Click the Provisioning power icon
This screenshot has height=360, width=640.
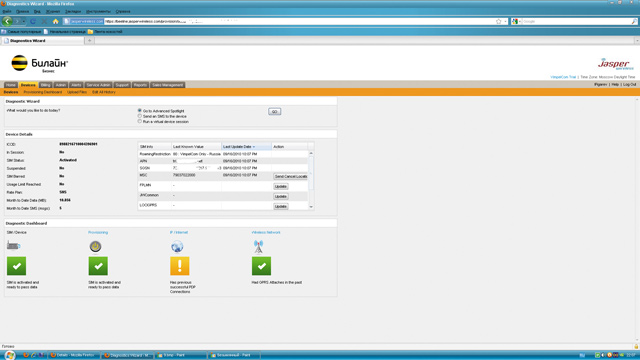(96, 246)
